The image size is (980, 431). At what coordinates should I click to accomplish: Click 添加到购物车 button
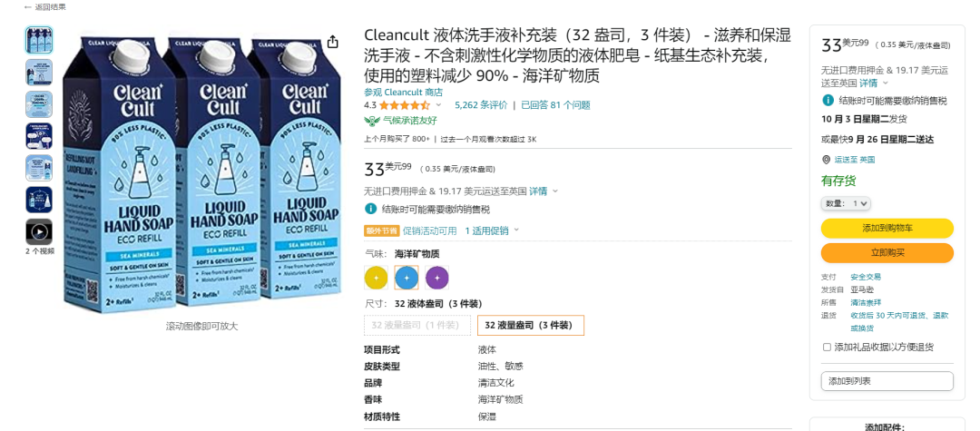point(887,228)
